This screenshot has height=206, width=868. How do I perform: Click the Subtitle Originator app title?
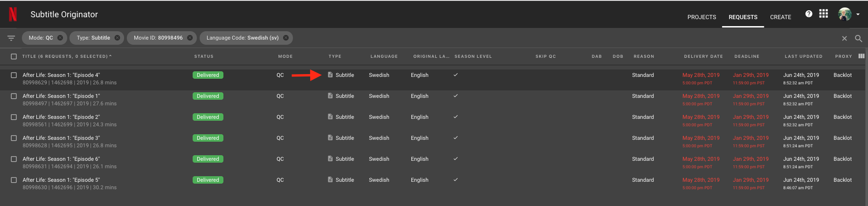pos(64,14)
